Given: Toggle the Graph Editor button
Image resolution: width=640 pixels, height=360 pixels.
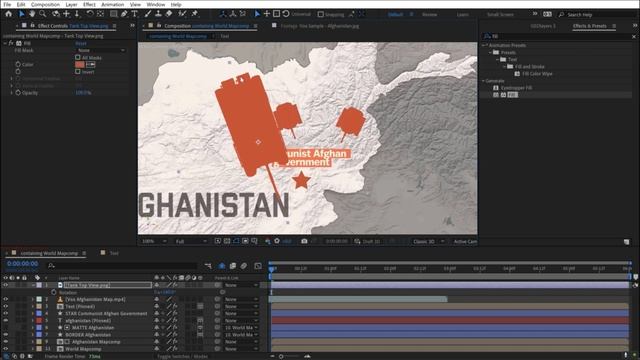Looking at the screenshot, I should pyautogui.click(x=258, y=266).
